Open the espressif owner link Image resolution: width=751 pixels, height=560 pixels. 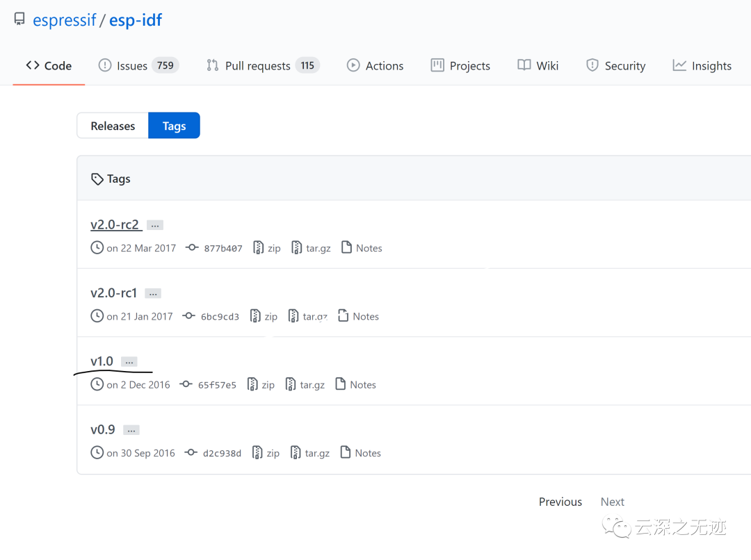[x=64, y=20]
